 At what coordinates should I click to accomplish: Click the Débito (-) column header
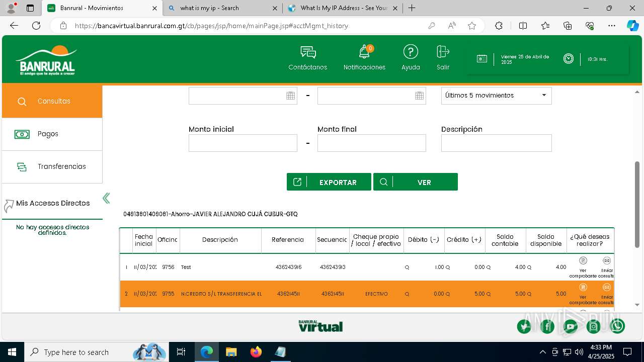coord(424,240)
